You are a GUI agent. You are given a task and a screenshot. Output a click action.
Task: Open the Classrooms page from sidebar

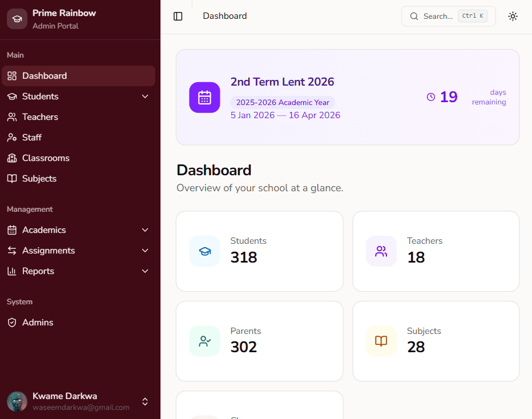point(46,158)
